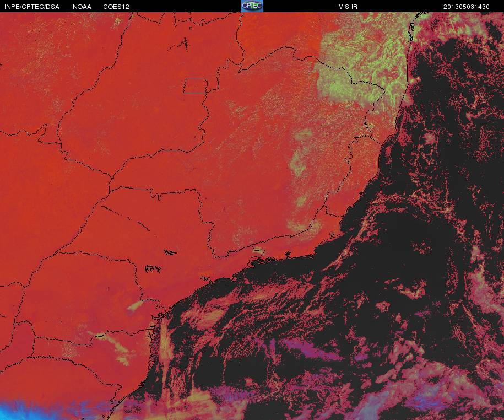Select the GOES12 satellite label
This screenshot has height=420, width=504.
(x=116, y=7)
